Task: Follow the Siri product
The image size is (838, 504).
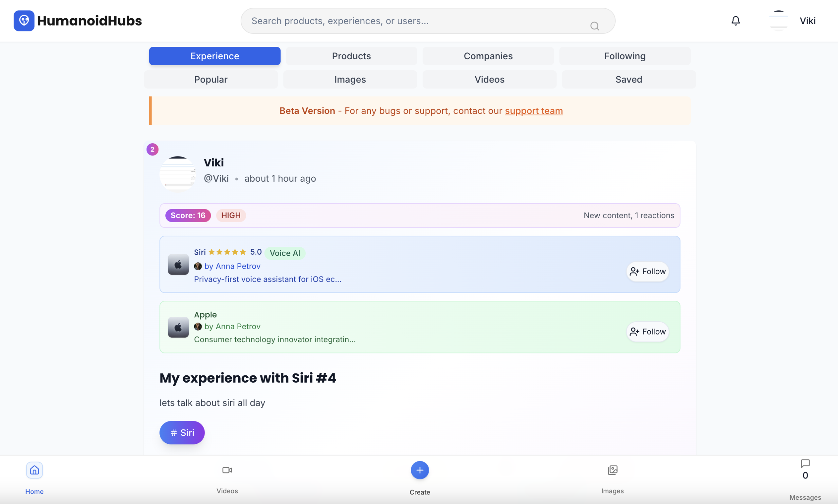Action: [647, 271]
